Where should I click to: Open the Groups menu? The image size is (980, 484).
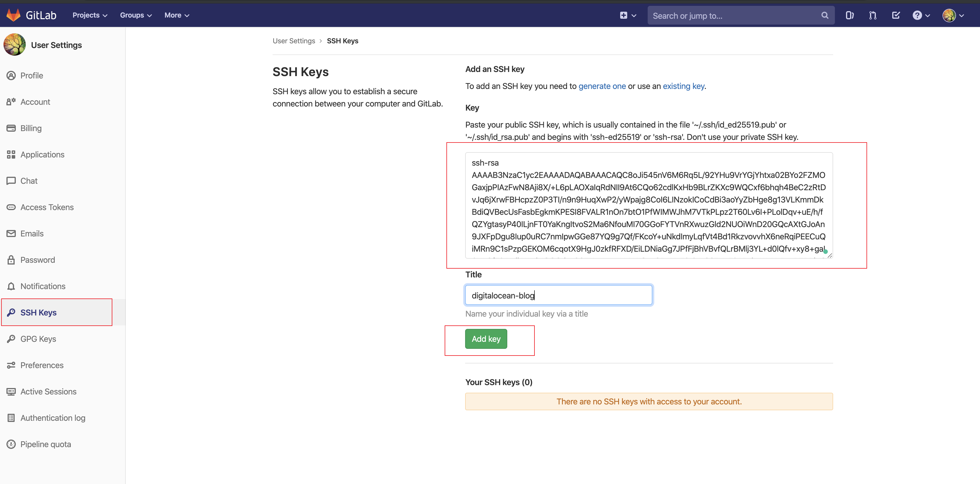coord(136,15)
